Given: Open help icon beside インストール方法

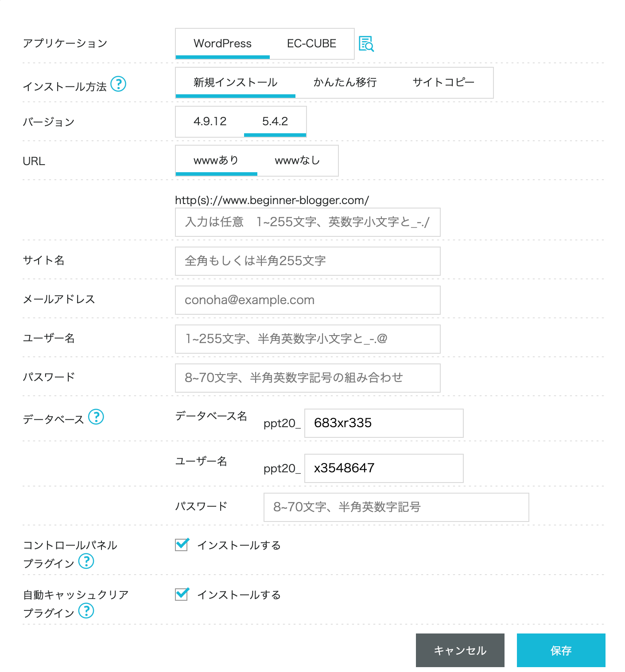Looking at the screenshot, I should click(118, 84).
